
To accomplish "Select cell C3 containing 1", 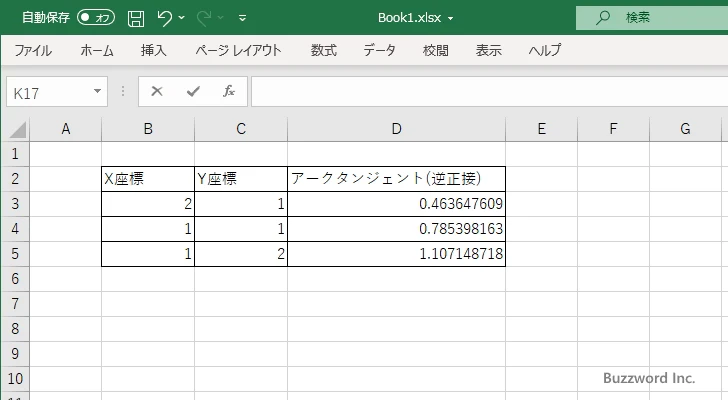I will click(241, 204).
